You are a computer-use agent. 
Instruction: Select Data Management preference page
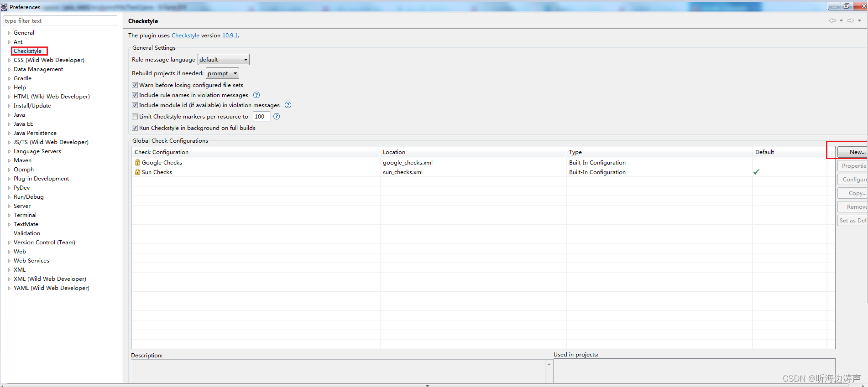click(x=38, y=69)
